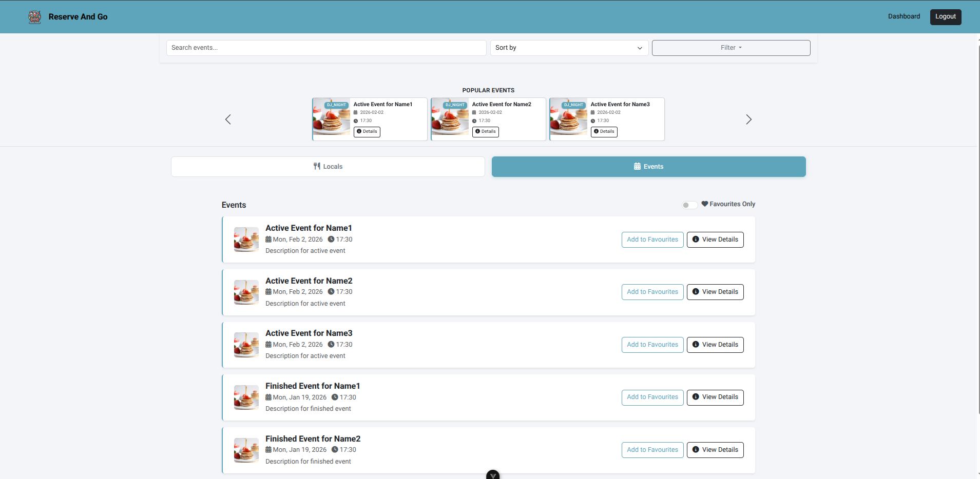Click calendar icon on Active Event for Name1
This screenshot has width=980, height=479.
268,239
